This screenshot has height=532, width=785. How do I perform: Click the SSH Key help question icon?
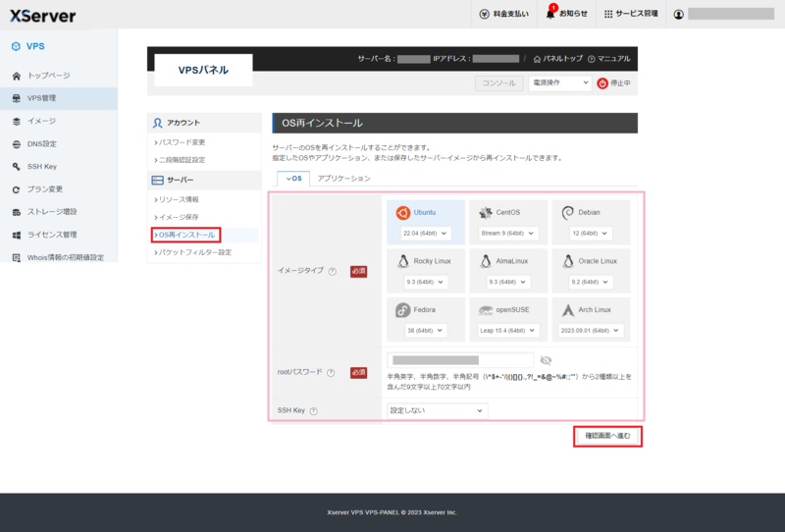point(313,411)
